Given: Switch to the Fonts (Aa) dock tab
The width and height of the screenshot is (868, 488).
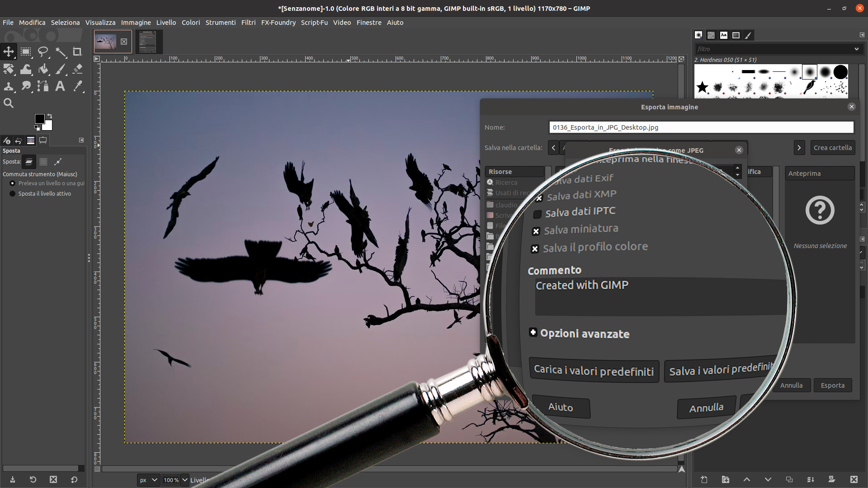Looking at the screenshot, I should [x=724, y=35].
